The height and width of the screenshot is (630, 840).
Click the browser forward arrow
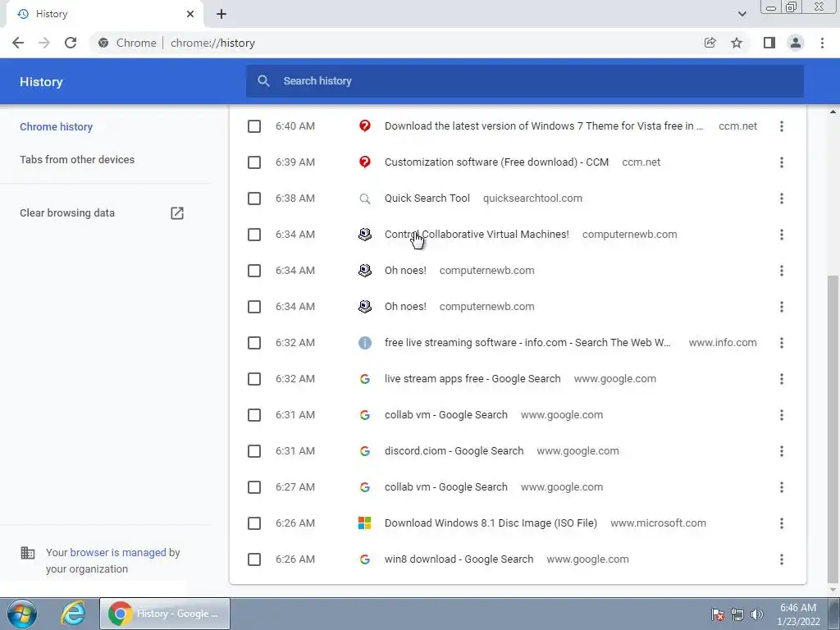point(44,43)
